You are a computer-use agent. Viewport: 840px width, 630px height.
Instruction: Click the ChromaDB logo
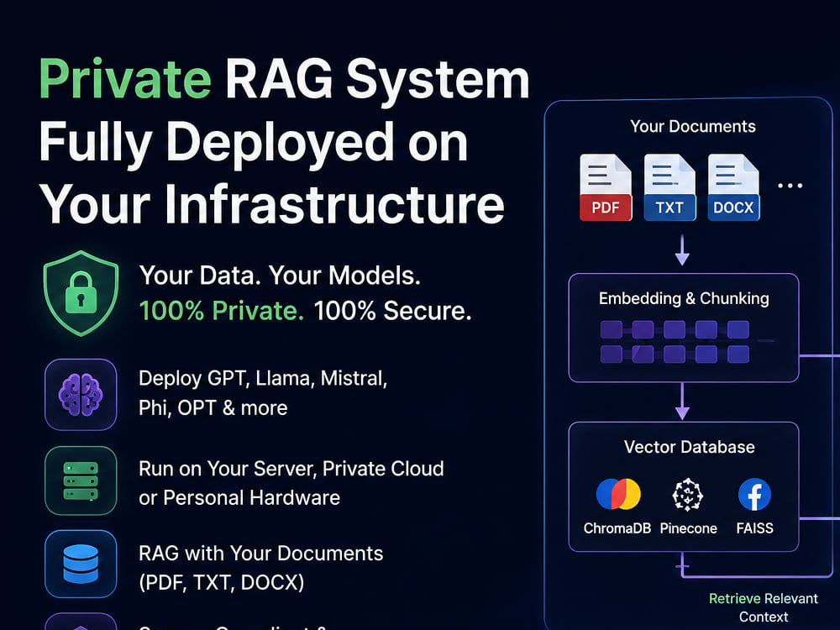pyautogui.click(x=618, y=494)
